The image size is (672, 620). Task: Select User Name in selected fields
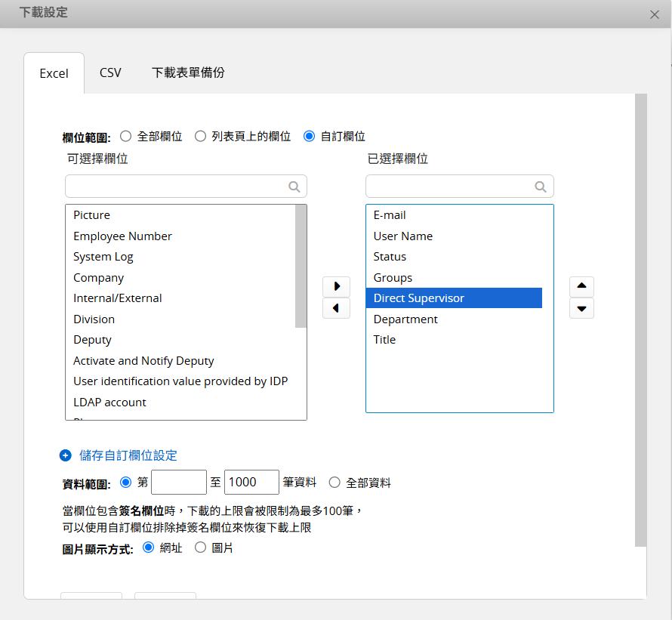(455, 236)
